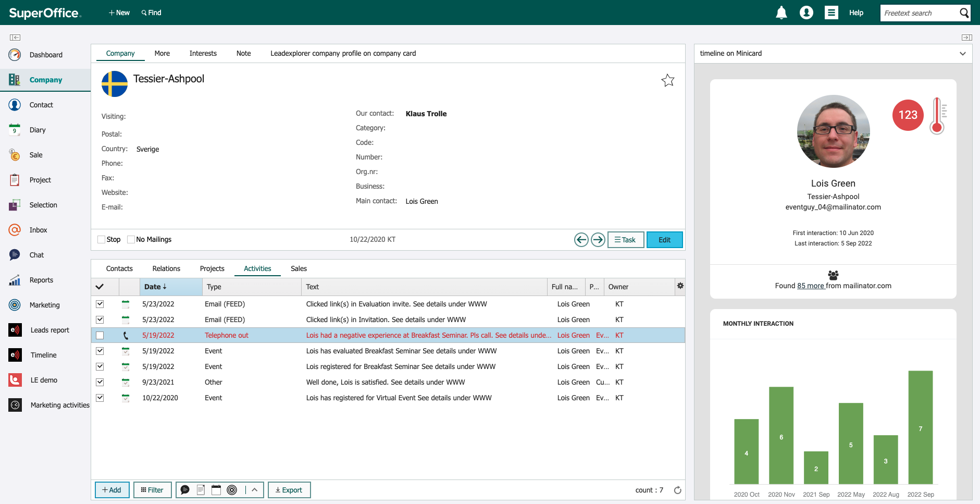
Task: Click the Edit button
Action: point(664,240)
